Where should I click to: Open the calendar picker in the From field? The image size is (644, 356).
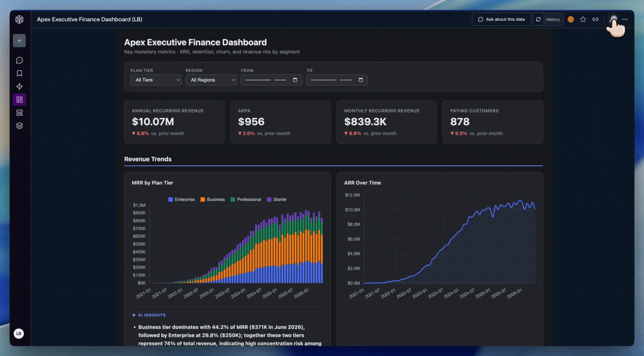pos(295,80)
